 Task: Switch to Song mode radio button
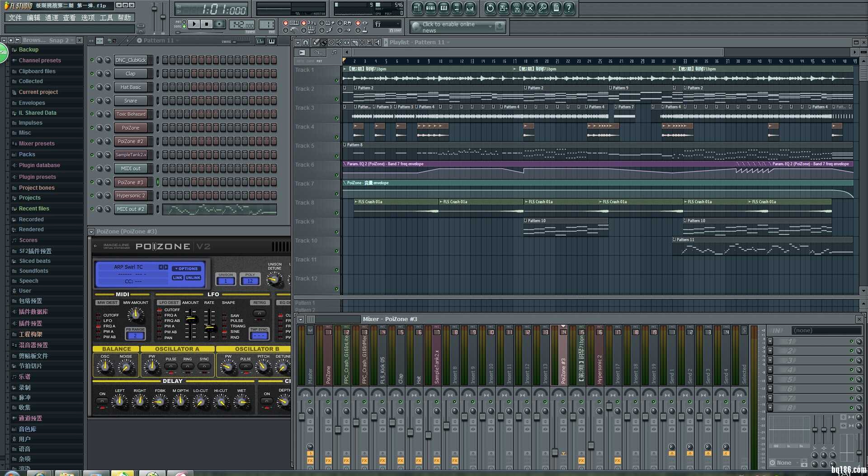pyautogui.click(x=184, y=27)
